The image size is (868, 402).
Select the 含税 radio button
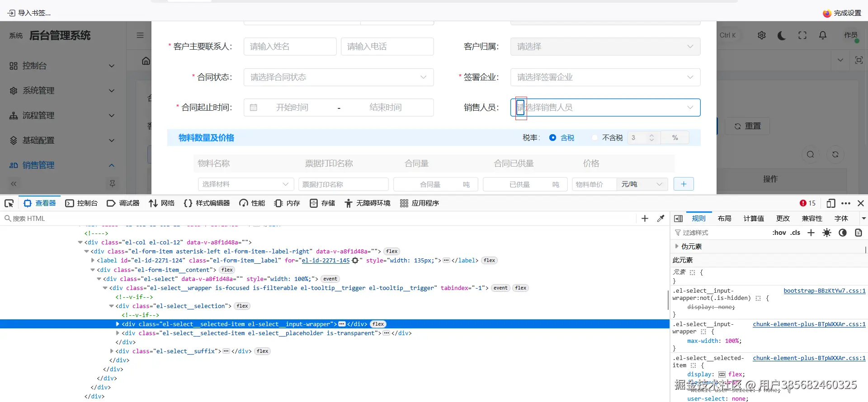coord(552,138)
